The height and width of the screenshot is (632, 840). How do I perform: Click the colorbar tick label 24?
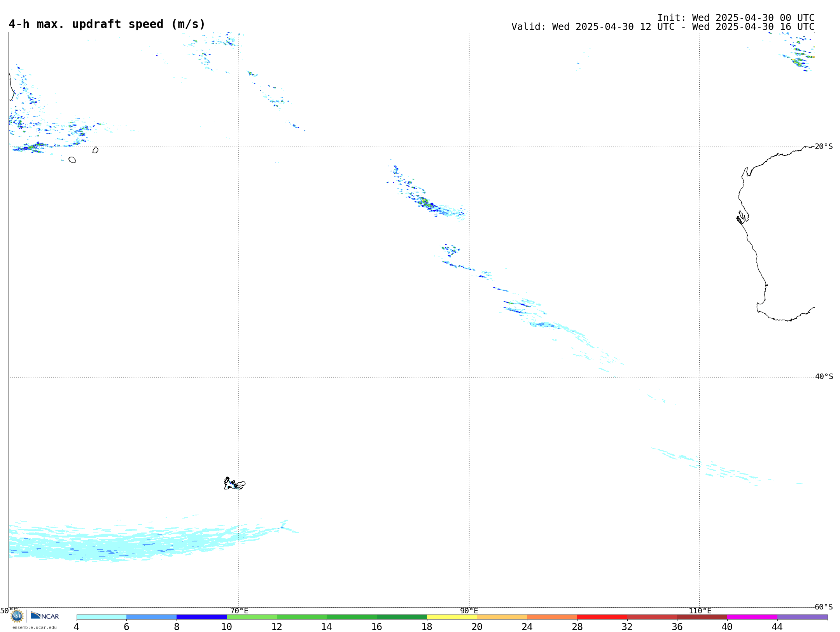coord(527,627)
